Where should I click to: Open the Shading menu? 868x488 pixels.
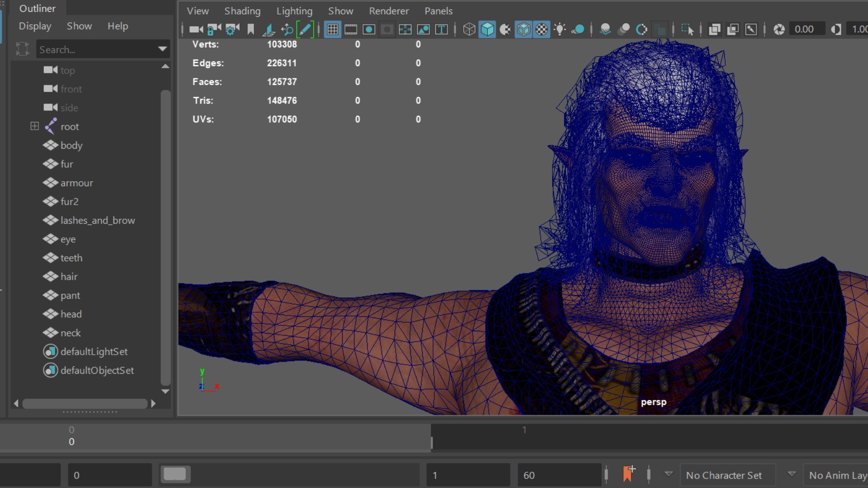242,11
